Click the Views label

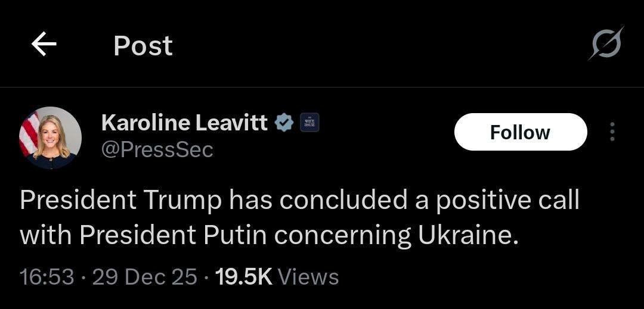point(308,276)
